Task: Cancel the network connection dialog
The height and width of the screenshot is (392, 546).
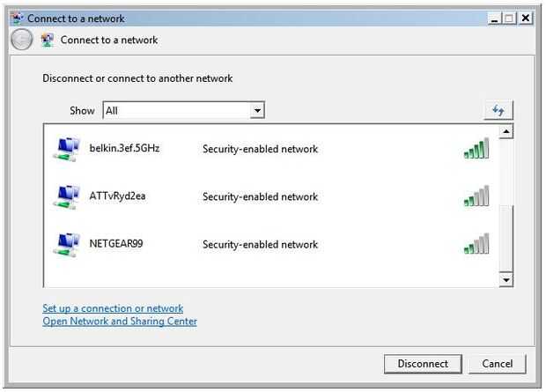Action: (x=498, y=364)
